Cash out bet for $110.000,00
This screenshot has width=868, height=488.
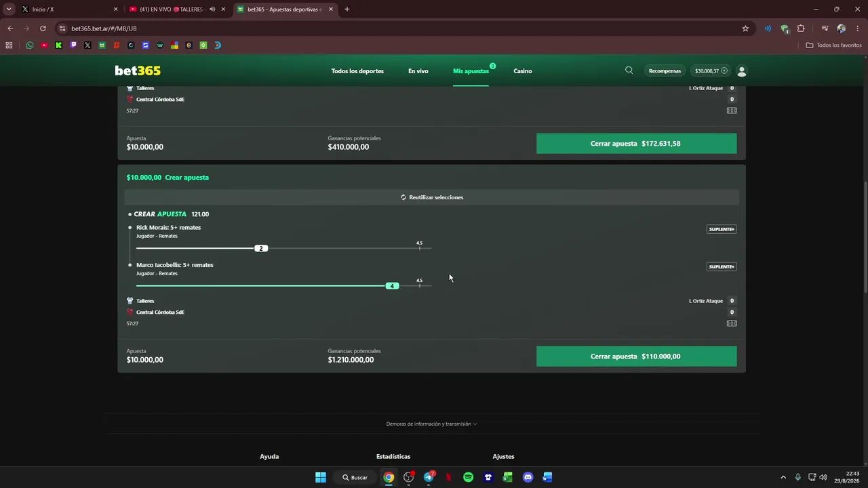[x=636, y=357]
